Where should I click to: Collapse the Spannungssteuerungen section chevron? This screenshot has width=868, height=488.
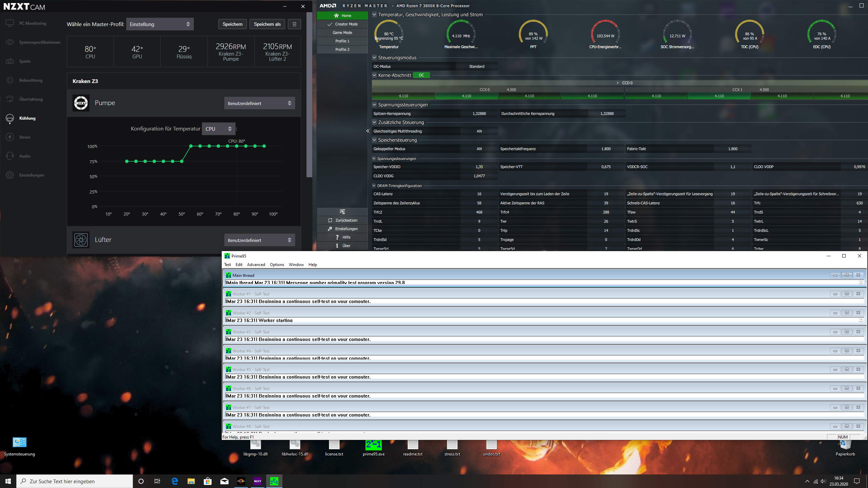click(x=374, y=105)
